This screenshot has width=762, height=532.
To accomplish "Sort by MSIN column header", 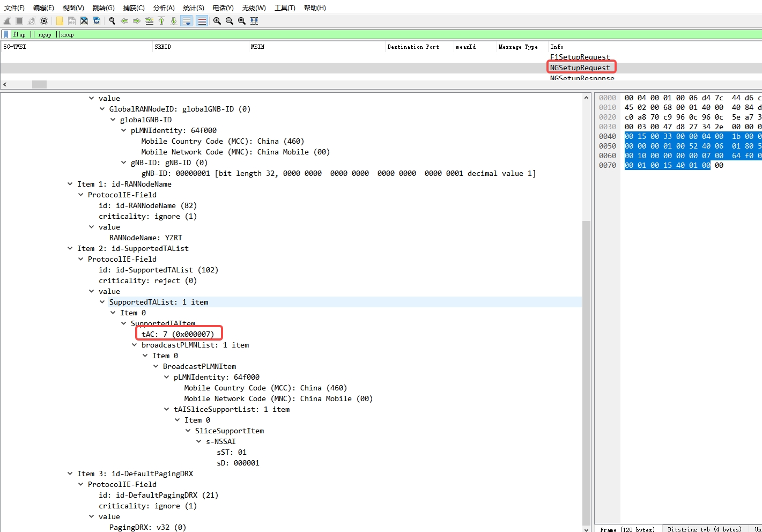I will 317,47.
